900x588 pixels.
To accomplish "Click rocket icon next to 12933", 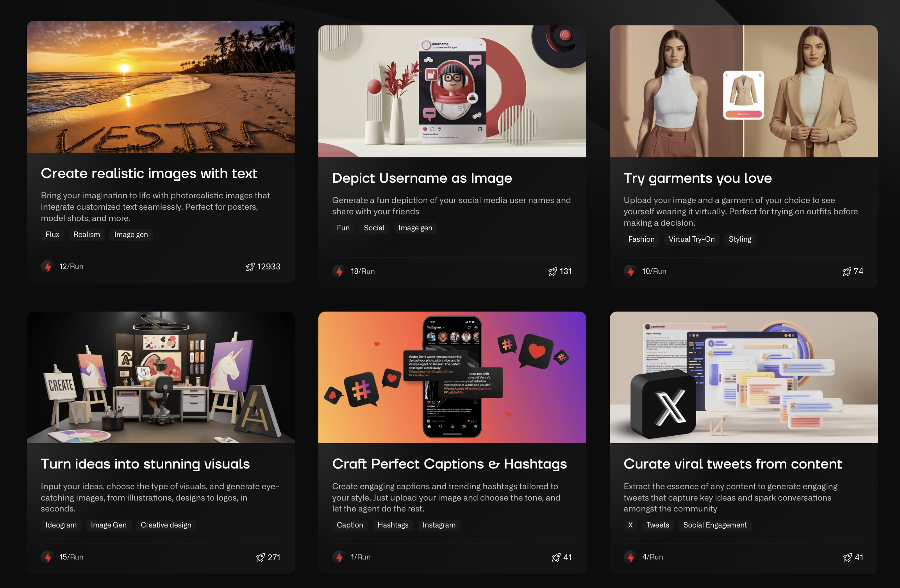I will point(250,267).
